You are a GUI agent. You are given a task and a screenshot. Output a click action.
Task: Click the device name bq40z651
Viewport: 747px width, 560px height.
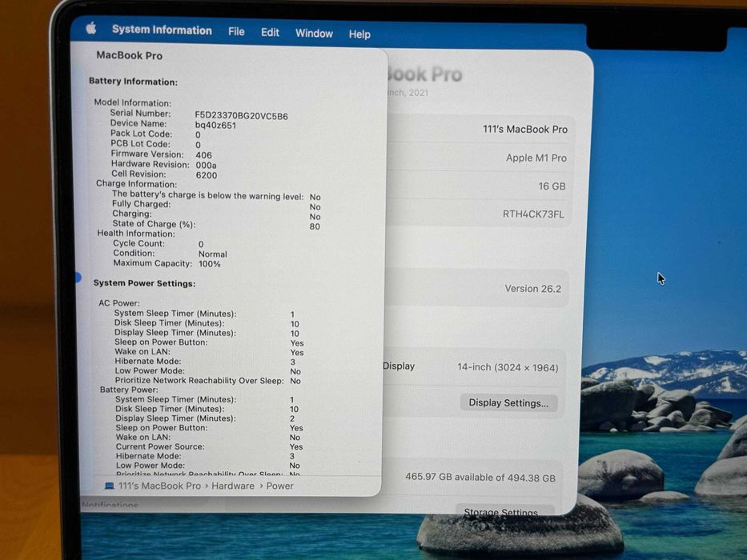pyautogui.click(x=215, y=126)
